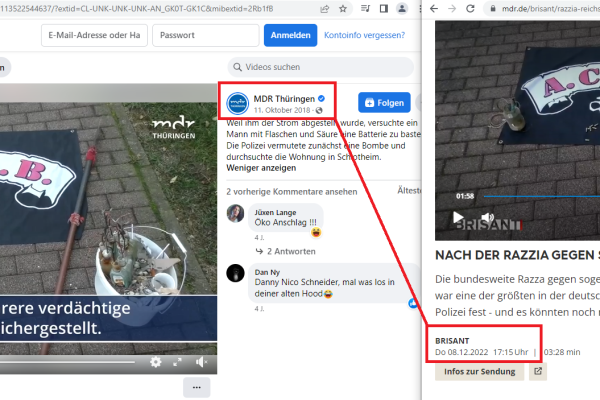Click the 03:28 min duration text
600x400 pixels.
coord(562,352)
